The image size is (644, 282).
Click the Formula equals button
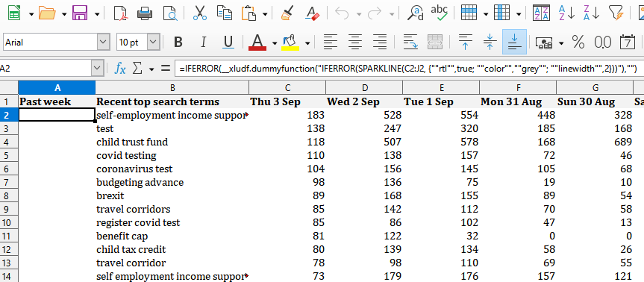(165, 69)
